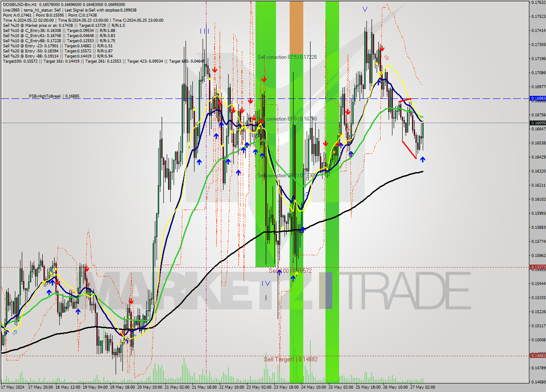
Task: Select the '17 May 2024' time label
Action: point(13,387)
